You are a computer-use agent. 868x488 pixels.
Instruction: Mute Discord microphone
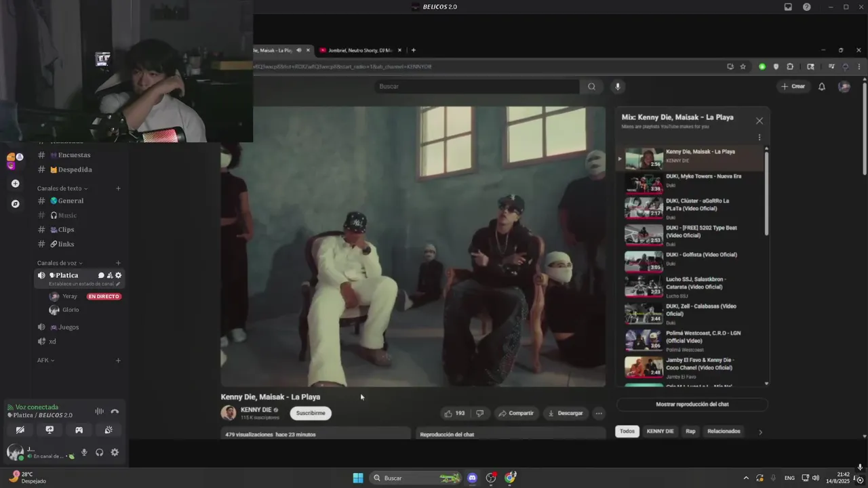pos(84,452)
